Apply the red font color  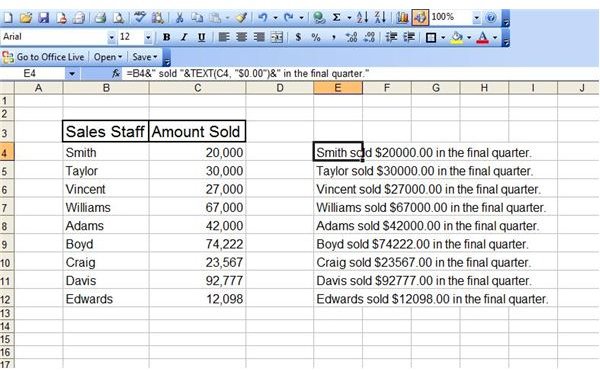[483, 37]
